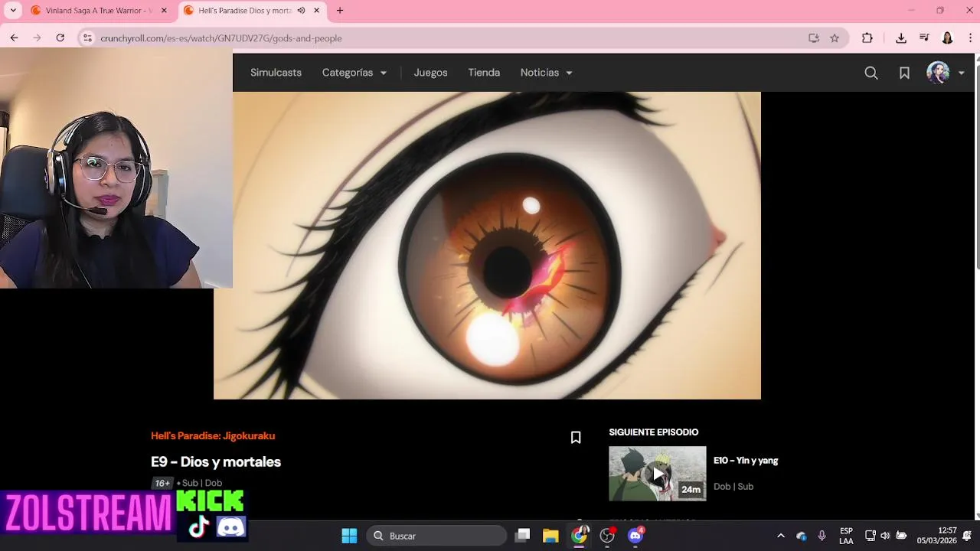Mute the Hell's Paradise tab audio icon
The width and height of the screenshot is (980, 551).
301,11
